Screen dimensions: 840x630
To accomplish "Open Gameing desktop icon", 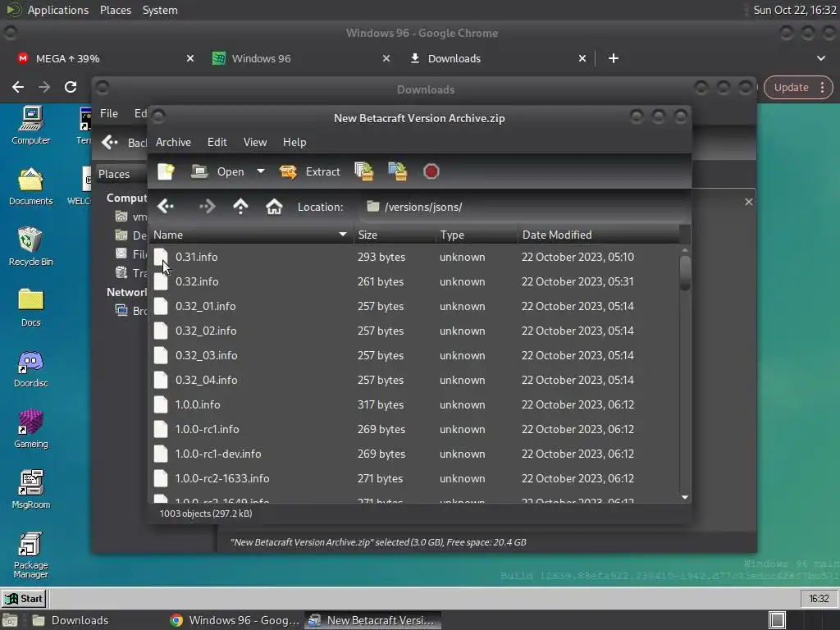I will [30, 429].
